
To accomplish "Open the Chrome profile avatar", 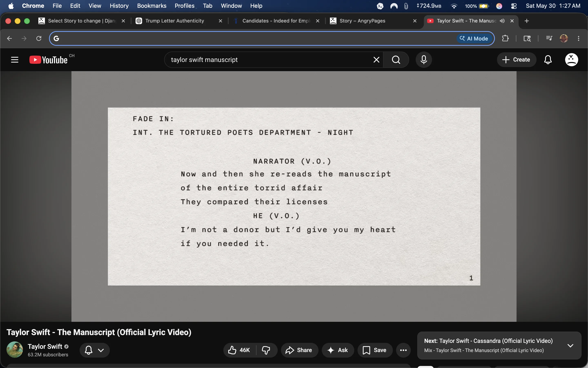I will 564,38.
